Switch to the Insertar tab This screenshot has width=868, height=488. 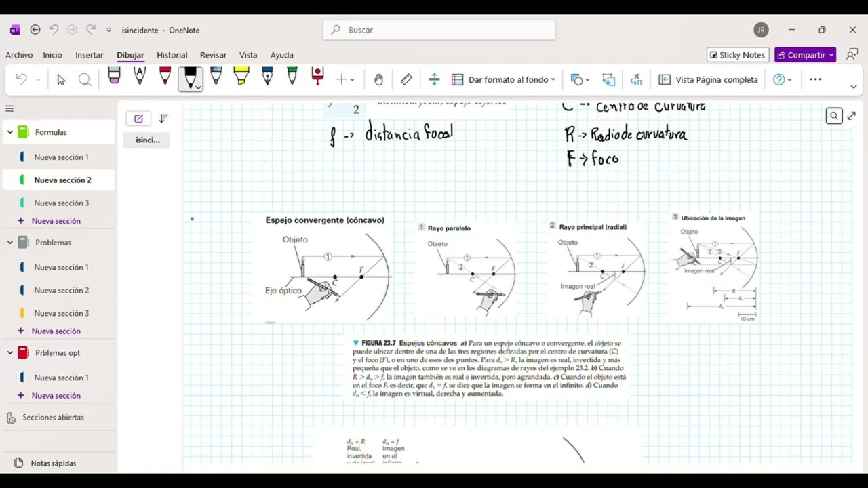[90, 55]
